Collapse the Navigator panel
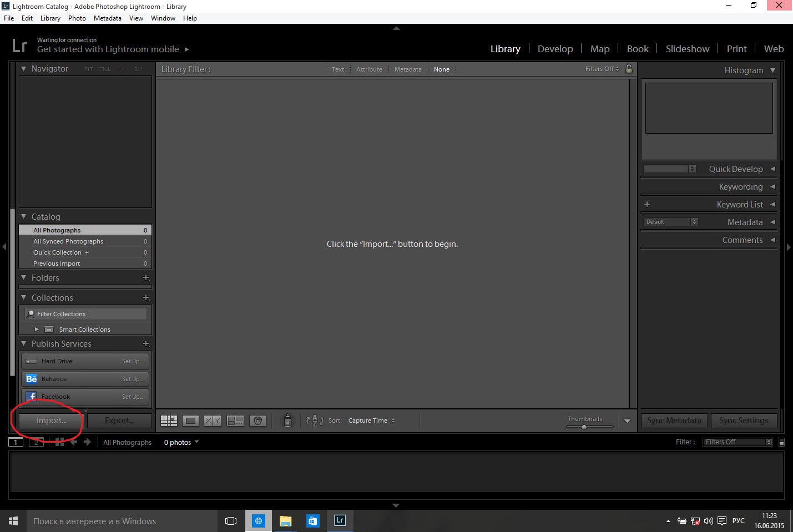This screenshot has width=793, height=532. (x=23, y=69)
